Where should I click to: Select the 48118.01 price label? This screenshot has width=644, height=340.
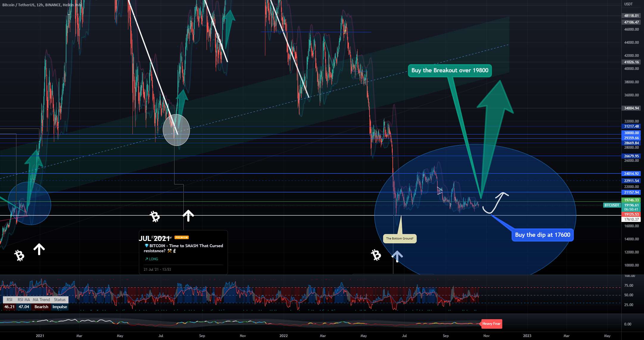pos(631,16)
